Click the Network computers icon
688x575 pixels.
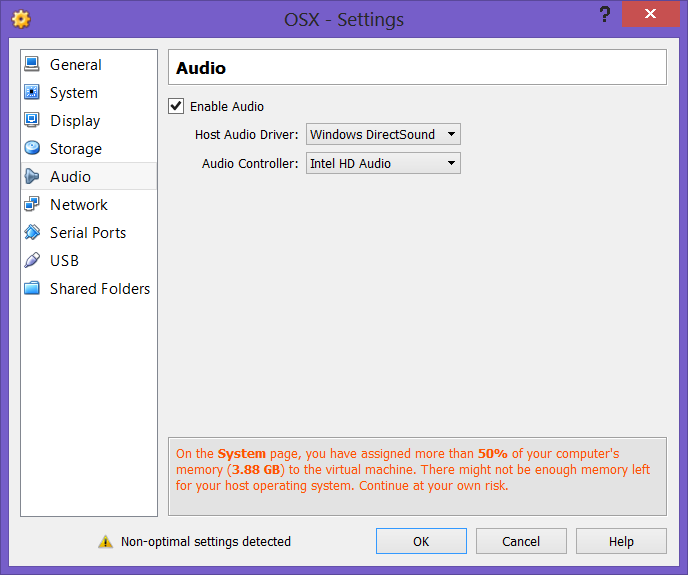(32, 204)
